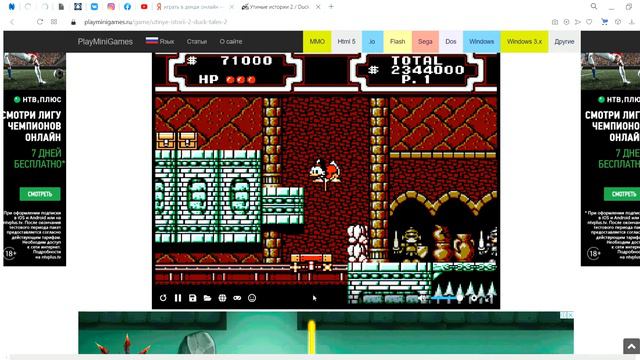The width and height of the screenshot is (640, 360).
Task: Add page to bookmarks heart icon
Action: 589,22
